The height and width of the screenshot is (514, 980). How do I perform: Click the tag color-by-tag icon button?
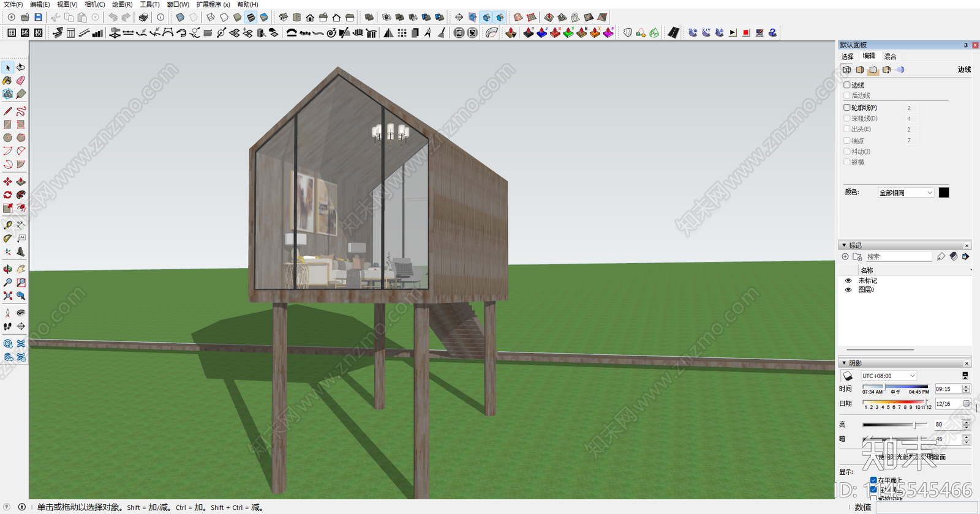tap(954, 256)
